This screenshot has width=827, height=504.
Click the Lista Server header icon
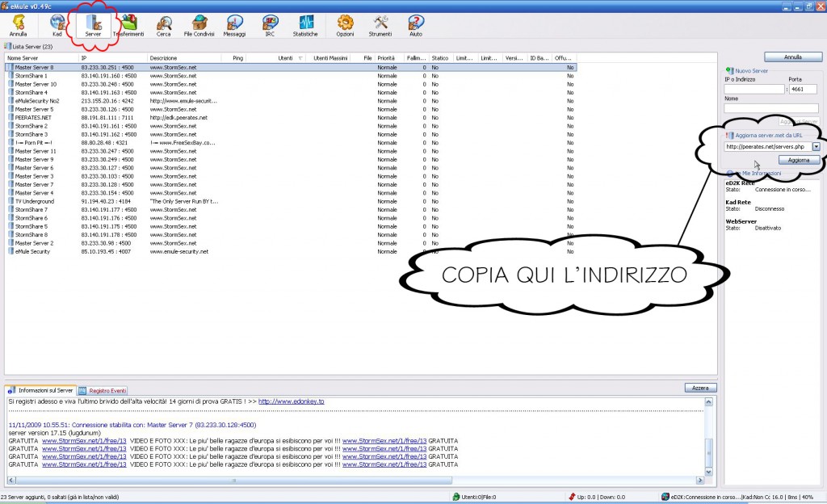coord(7,46)
